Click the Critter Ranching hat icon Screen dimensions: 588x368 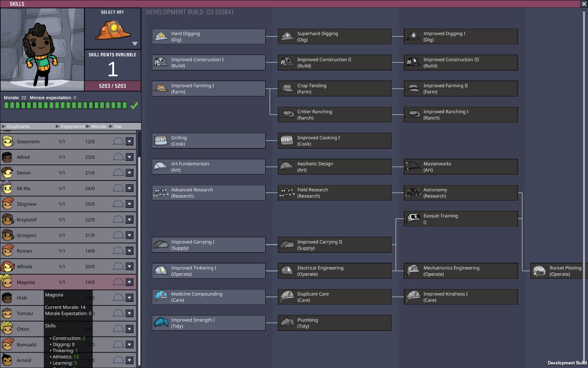287,115
